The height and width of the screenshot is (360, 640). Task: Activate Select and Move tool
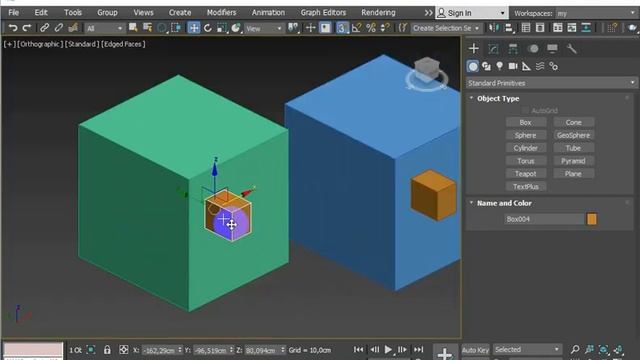(193, 28)
